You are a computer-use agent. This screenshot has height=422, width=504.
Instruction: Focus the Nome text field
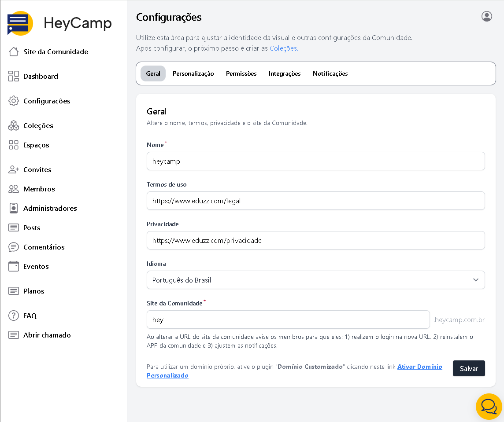315,161
